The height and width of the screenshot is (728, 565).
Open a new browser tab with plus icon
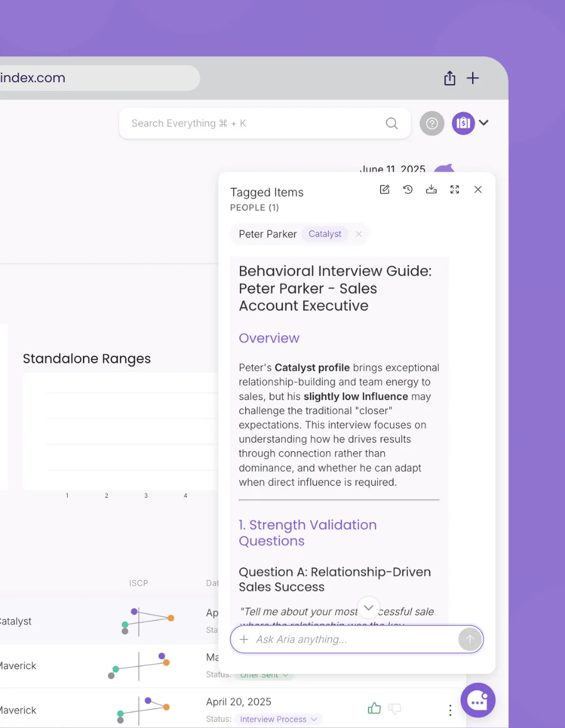473,78
